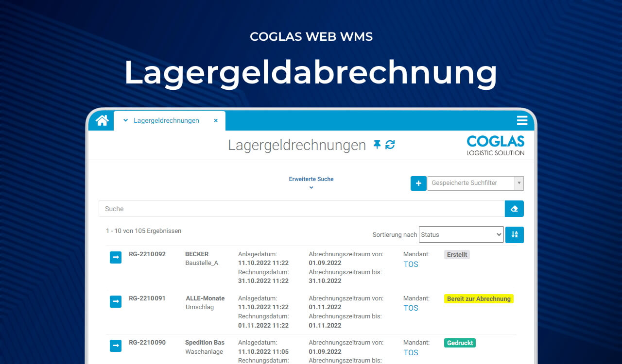
Task: Open invoice RG-2210092 arrow button
Action: click(x=116, y=257)
